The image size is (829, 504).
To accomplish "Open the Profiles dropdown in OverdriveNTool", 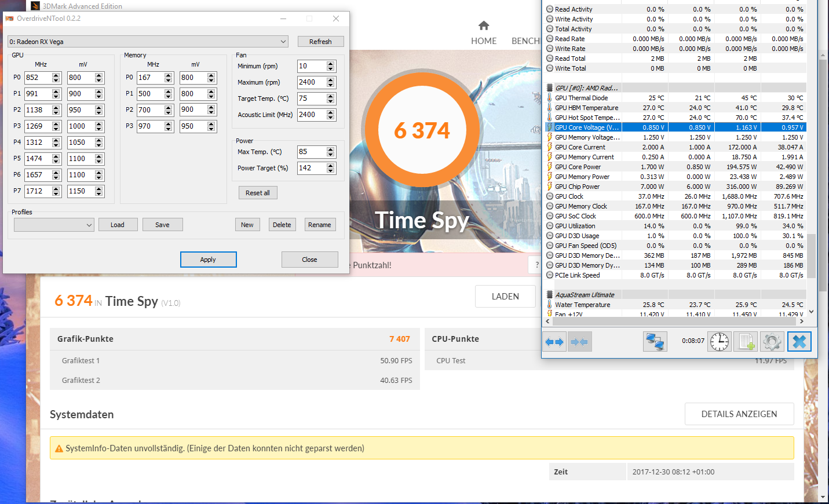I will 54,225.
